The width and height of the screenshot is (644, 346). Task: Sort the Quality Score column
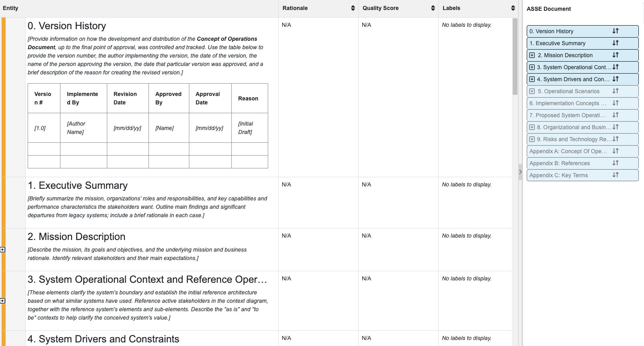pos(433,8)
